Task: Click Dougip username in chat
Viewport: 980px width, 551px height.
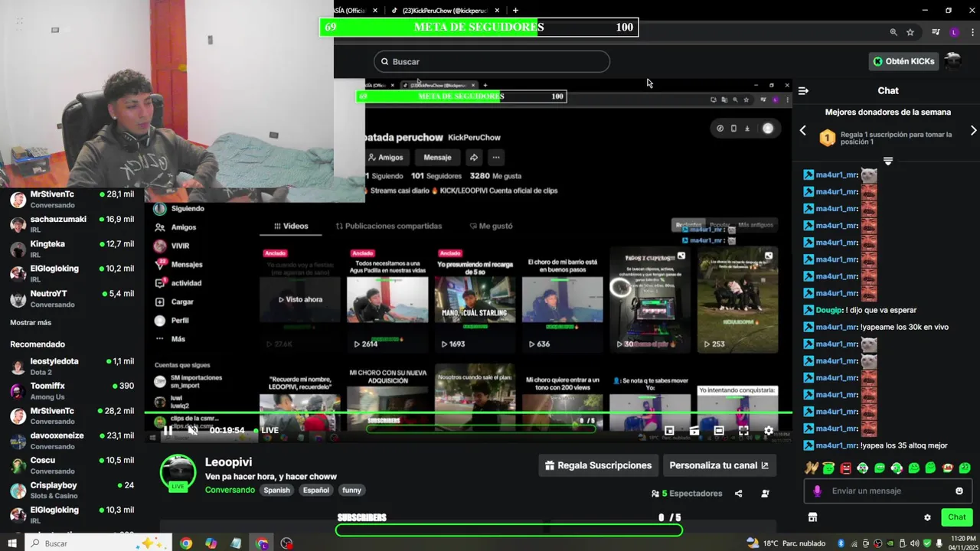Action: pyautogui.click(x=829, y=310)
